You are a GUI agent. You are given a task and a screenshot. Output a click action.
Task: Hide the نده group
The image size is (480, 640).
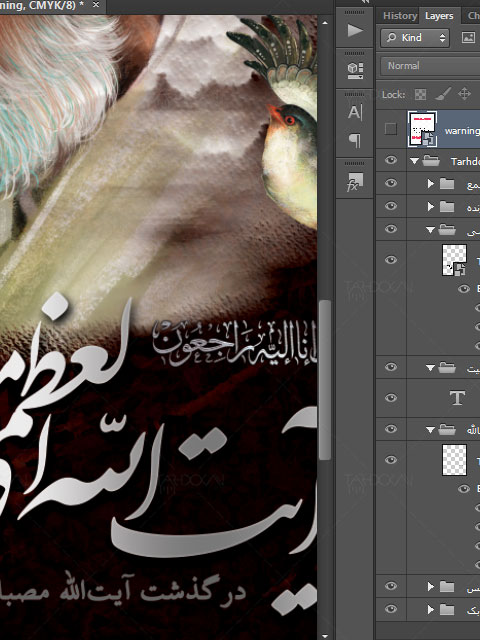(391, 206)
